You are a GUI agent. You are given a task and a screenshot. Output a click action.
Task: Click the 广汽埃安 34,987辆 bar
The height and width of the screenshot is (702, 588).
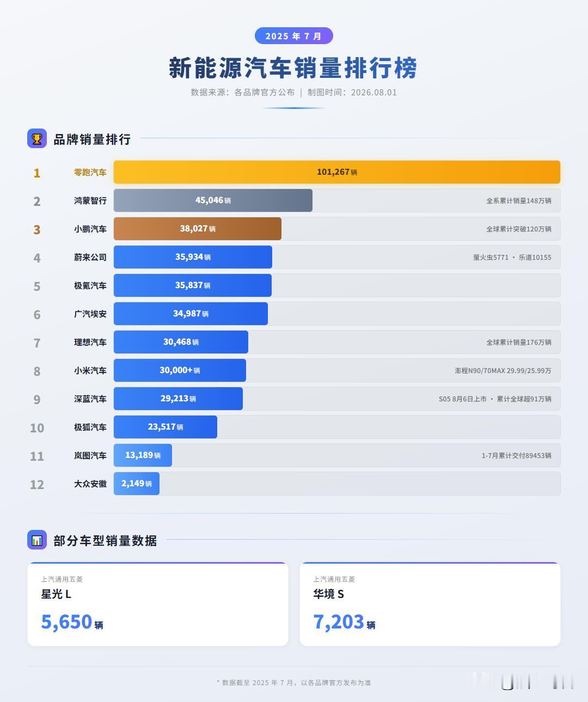click(191, 314)
